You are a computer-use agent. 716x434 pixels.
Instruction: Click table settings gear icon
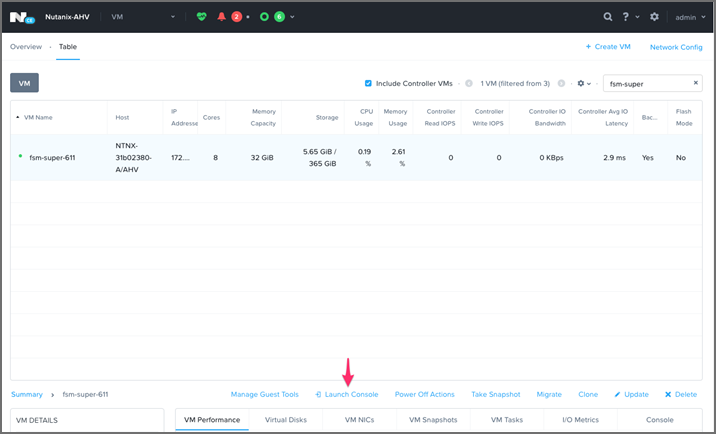[581, 83]
